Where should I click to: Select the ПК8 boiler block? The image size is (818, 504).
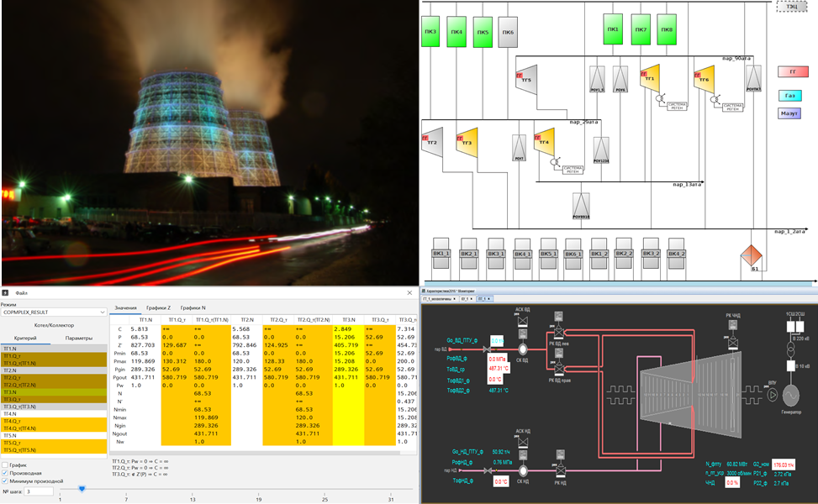667,30
